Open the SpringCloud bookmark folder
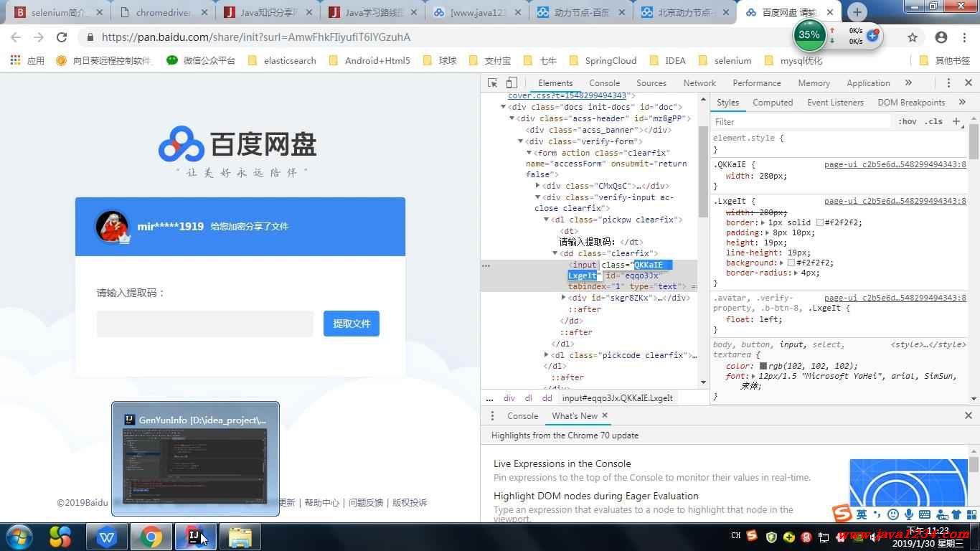Viewport: 980px width, 551px height. (x=603, y=61)
